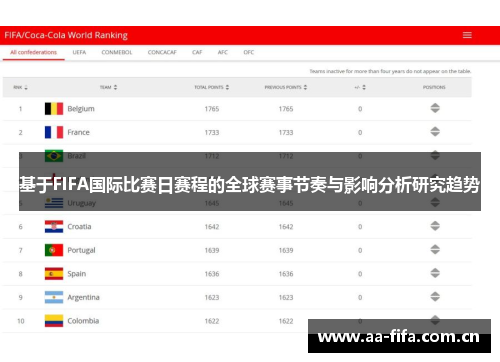Switch to the UEFA tab
Viewport: 500px width, 362px height.
click(79, 52)
